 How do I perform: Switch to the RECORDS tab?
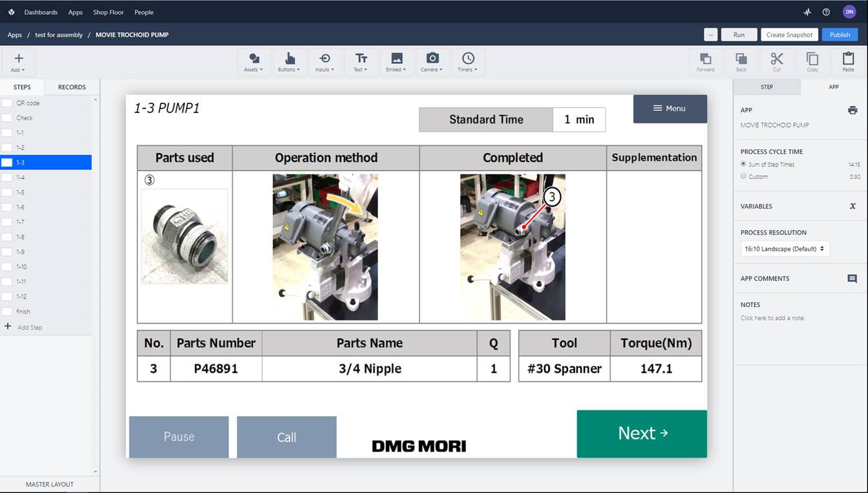tap(71, 87)
